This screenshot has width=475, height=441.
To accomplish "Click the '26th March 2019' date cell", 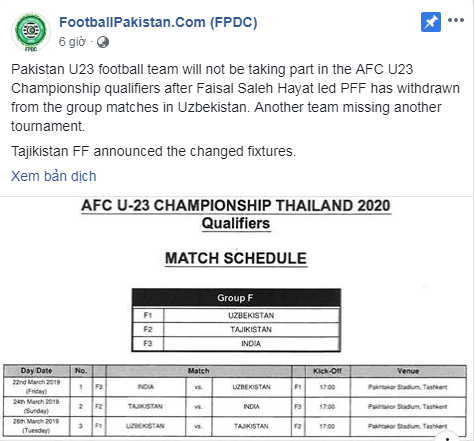I will pyautogui.click(x=37, y=426).
